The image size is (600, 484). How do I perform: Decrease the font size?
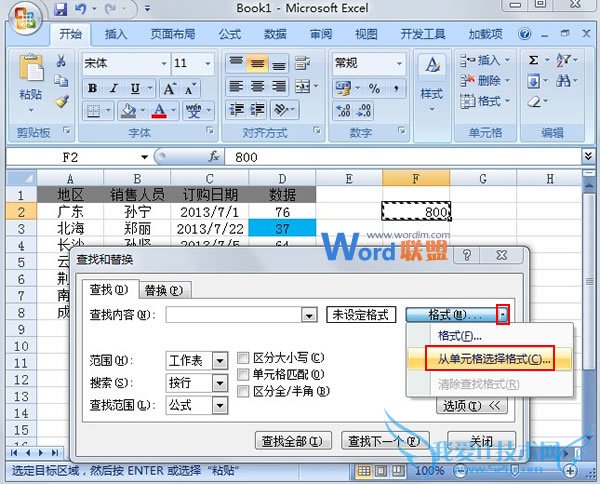point(190,88)
